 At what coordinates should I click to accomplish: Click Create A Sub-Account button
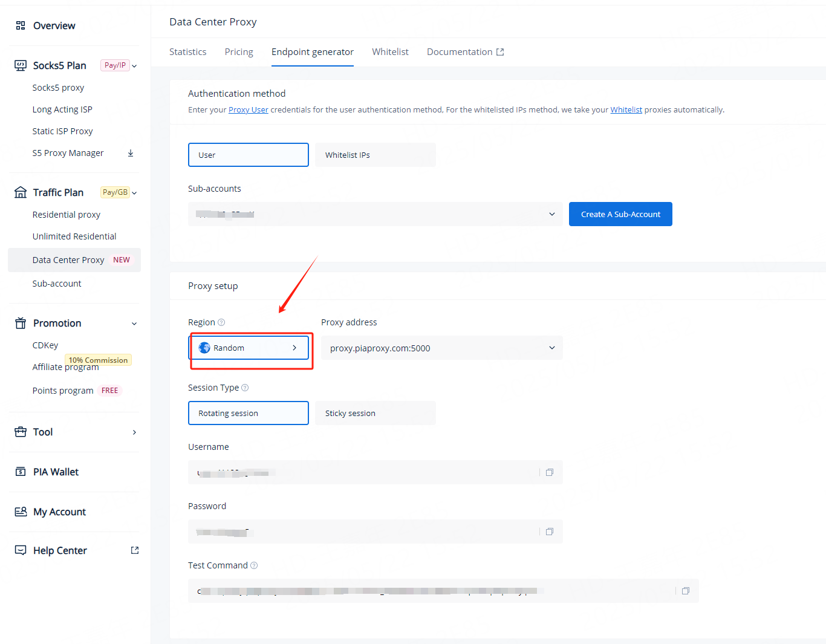(620, 214)
